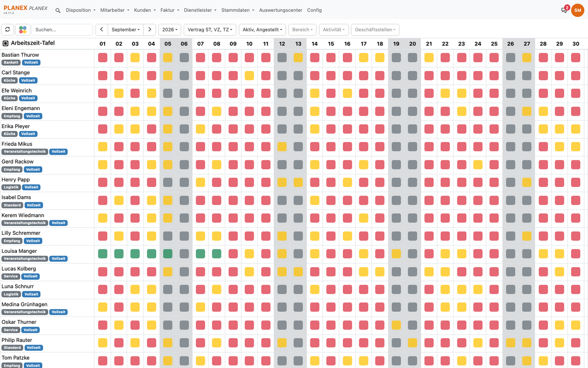Open the Faktur dropdown menu
The width and height of the screenshot is (588, 368).
(169, 10)
